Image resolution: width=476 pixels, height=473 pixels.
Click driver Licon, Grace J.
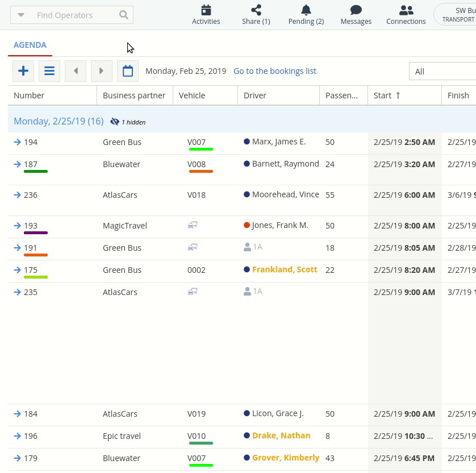[x=278, y=413]
